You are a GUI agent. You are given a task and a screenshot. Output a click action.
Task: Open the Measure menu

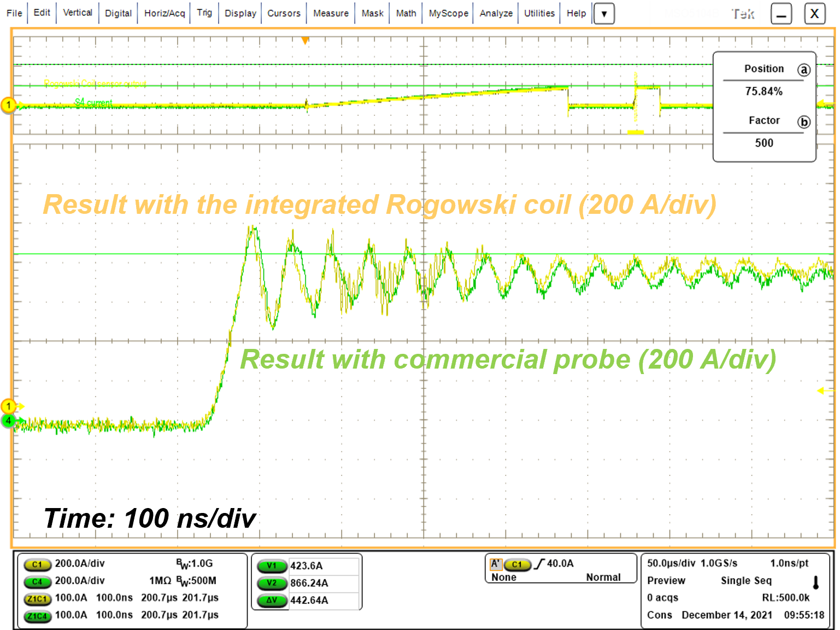(x=331, y=13)
